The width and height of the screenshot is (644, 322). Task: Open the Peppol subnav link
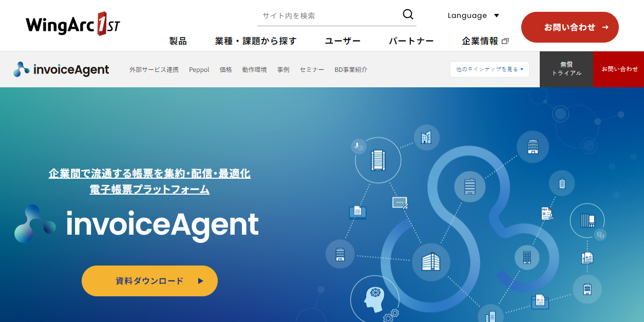pyautogui.click(x=199, y=69)
